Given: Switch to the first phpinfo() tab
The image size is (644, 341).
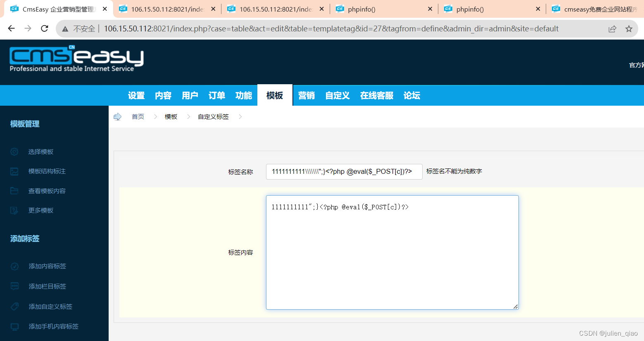Looking at the screenshot, I should pos(384,9).
